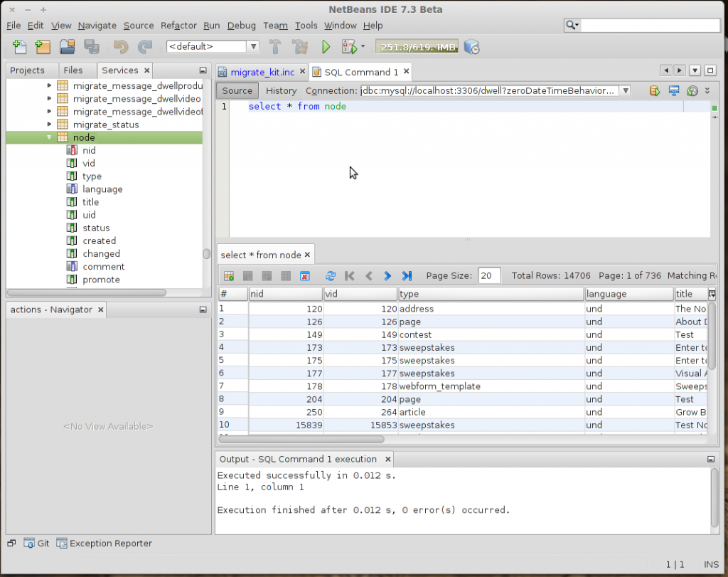
Task: Close the select * from node results tab
Action: pos(307,255)
